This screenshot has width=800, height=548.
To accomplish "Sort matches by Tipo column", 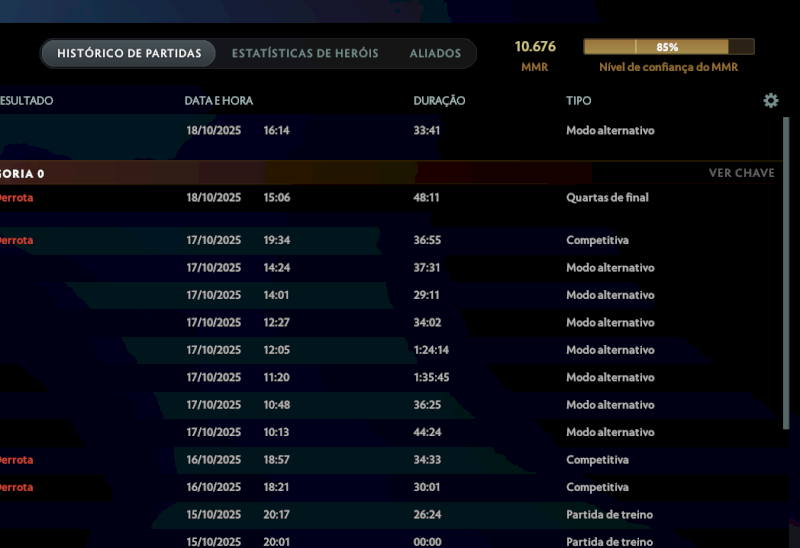I will (578, 101).
